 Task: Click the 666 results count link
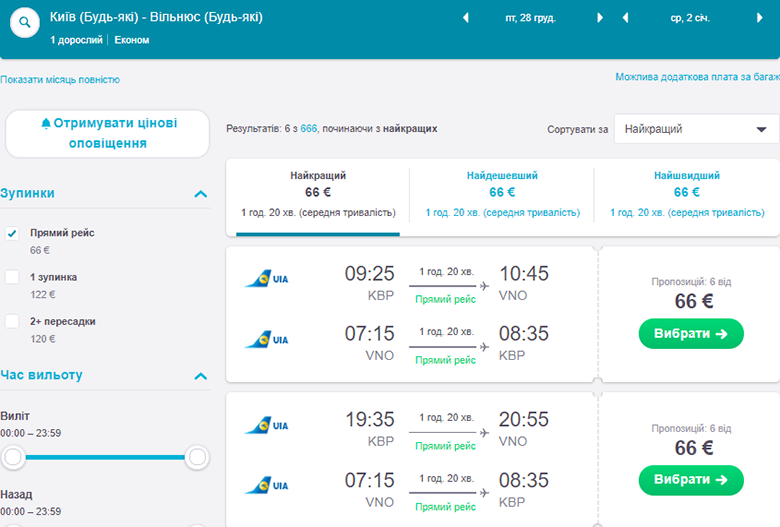(x=308, y=129)
